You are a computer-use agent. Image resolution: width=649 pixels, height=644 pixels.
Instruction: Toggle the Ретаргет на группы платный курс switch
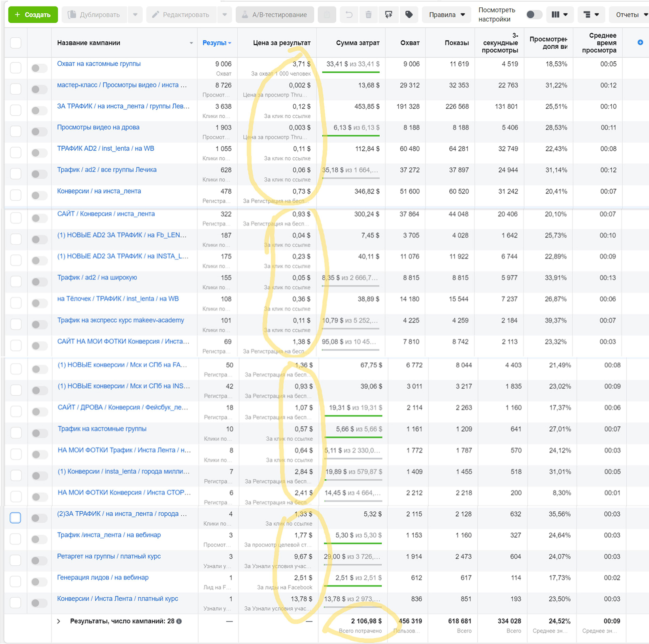(x=39, y=560)
